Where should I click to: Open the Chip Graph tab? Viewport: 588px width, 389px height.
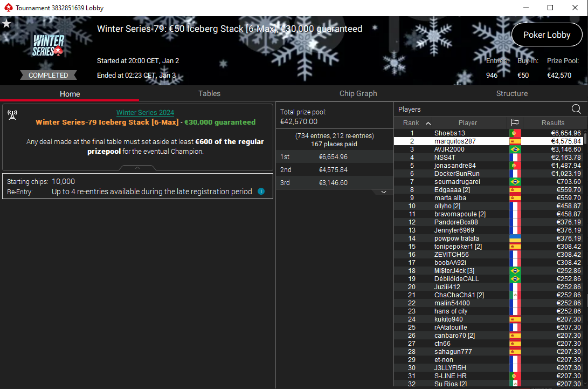click(358, 93)
